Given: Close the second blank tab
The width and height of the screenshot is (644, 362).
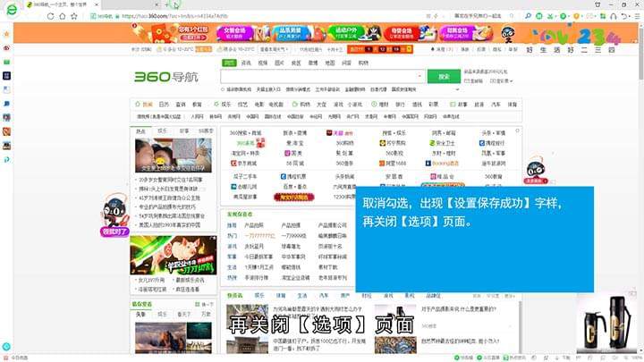Looking at the screenshot, I should click(157, 4).
